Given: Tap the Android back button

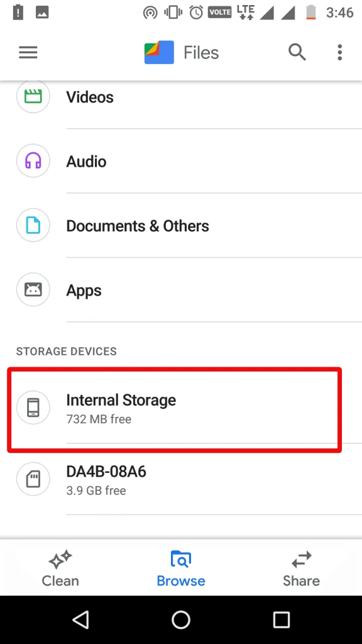Looking at the screenshot, I should pos(80,619).
